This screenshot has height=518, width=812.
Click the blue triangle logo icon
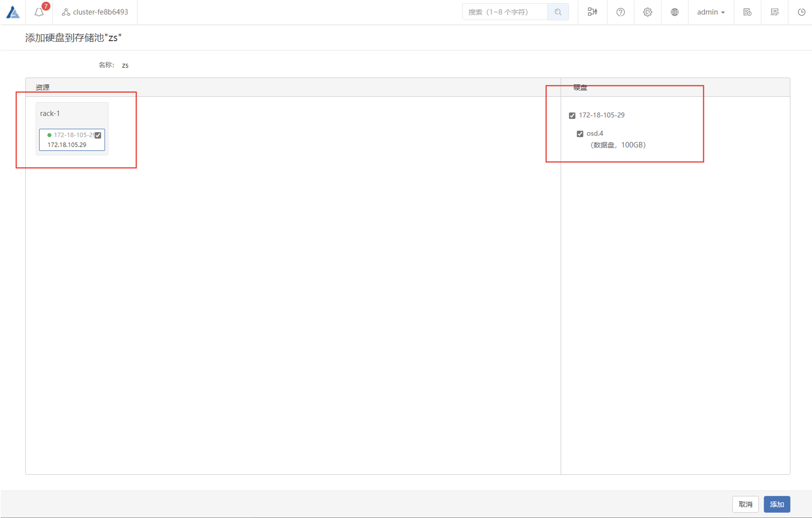pos(13,12)
